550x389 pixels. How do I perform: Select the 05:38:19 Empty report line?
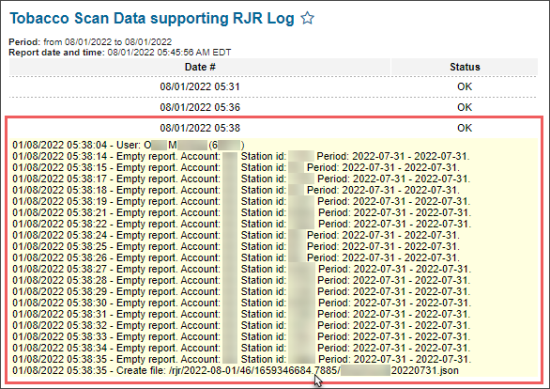(x=241, y=201)
